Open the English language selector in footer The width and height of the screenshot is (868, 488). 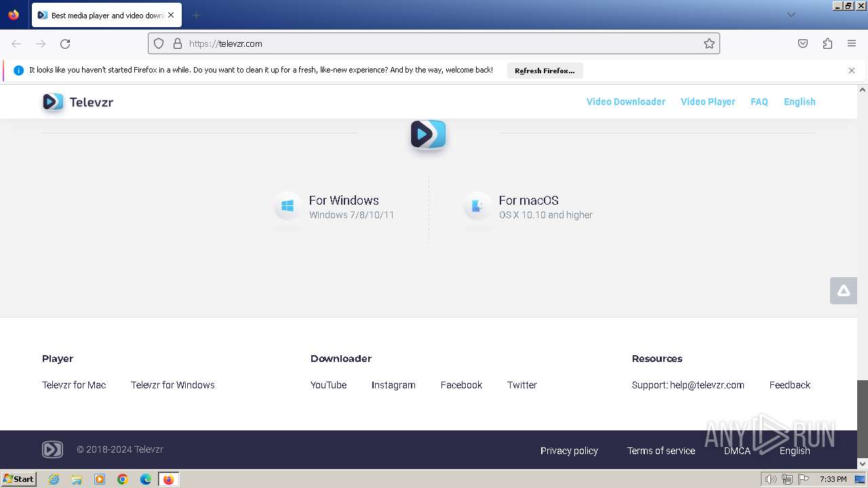(x=795, y=451)
